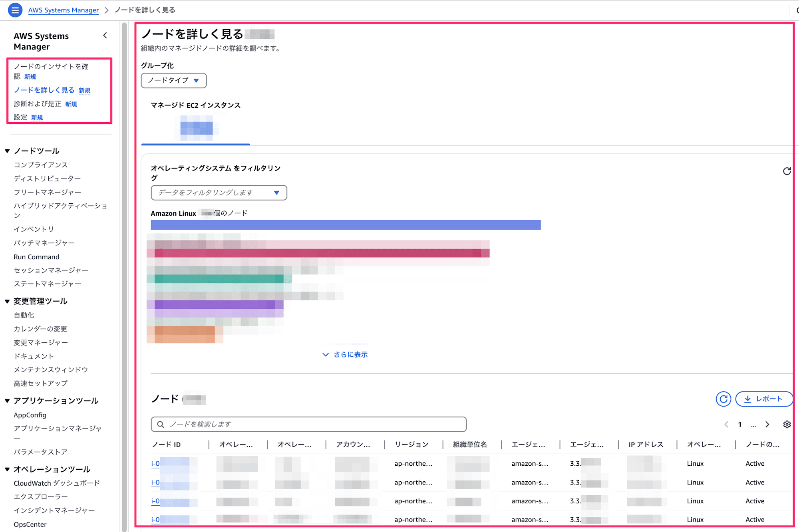Open ディストリビューター in sidebar
The image size is (799, 532).
click(x=47, y=179)
